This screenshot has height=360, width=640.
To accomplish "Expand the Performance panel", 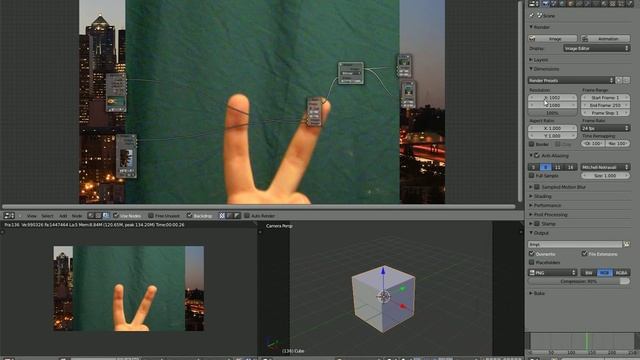I will 531,205.
